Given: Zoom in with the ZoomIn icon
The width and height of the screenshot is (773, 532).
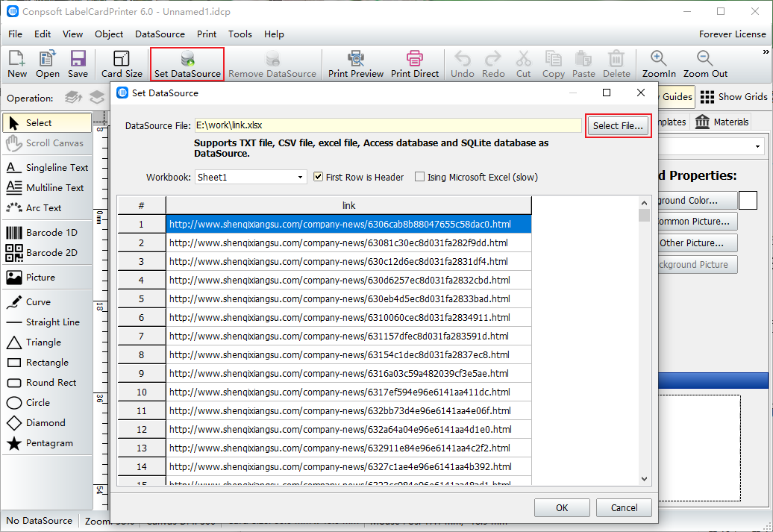Looking at the screenshot, I should [659, 63].
